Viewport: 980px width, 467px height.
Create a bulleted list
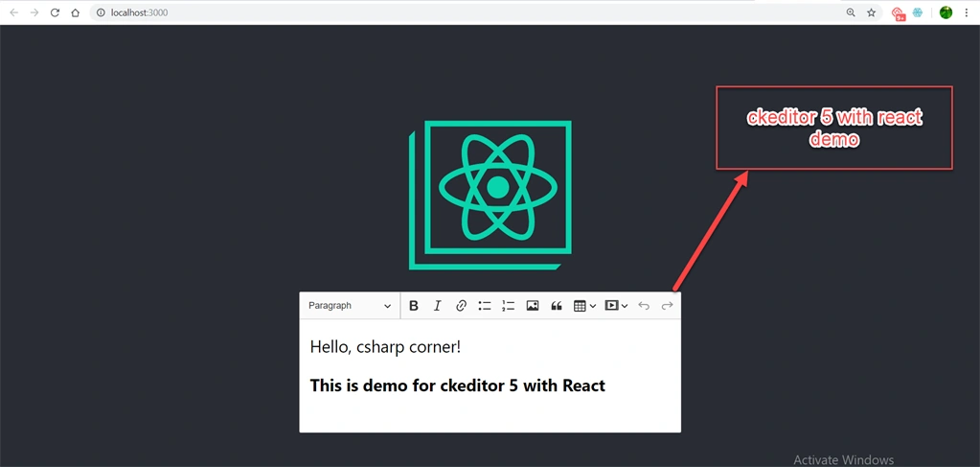tap(485, 306)
